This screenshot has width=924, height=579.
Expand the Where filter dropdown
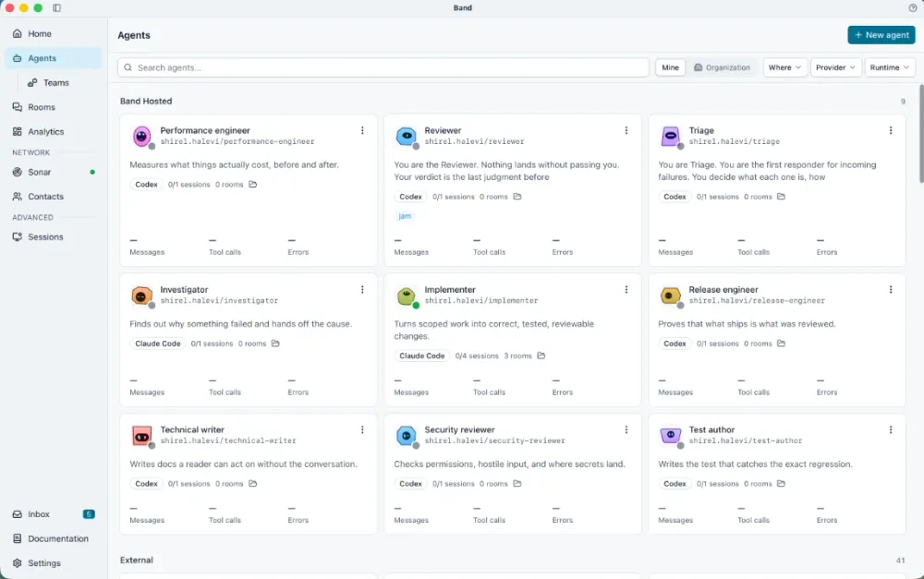click(x=784, y=67)
